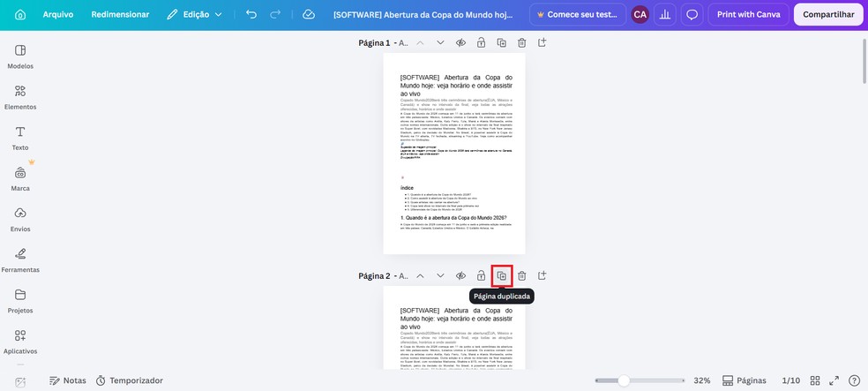The width and height of the screenshot is (868, 391).
Task: Select the Página 2 canvas
Action: click(x=454, y=327)
